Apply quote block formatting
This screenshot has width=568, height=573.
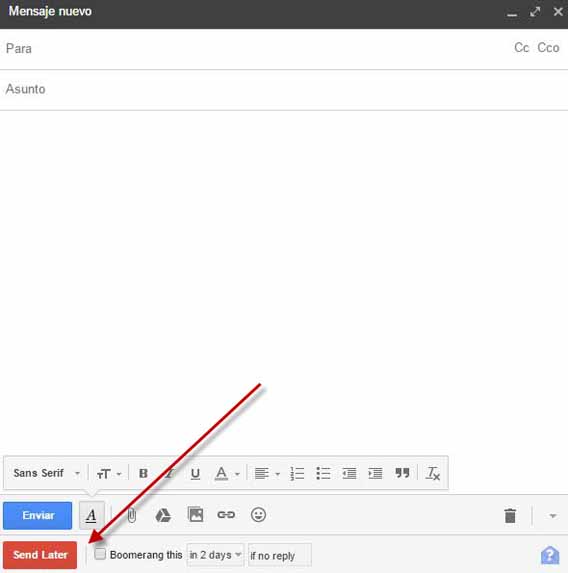pyautogui.click(x=402, y=473)
